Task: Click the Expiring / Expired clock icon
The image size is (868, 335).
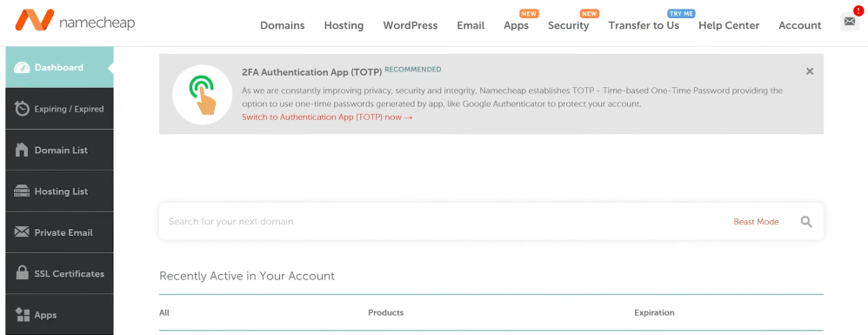Action: click(x=22, y=109)
